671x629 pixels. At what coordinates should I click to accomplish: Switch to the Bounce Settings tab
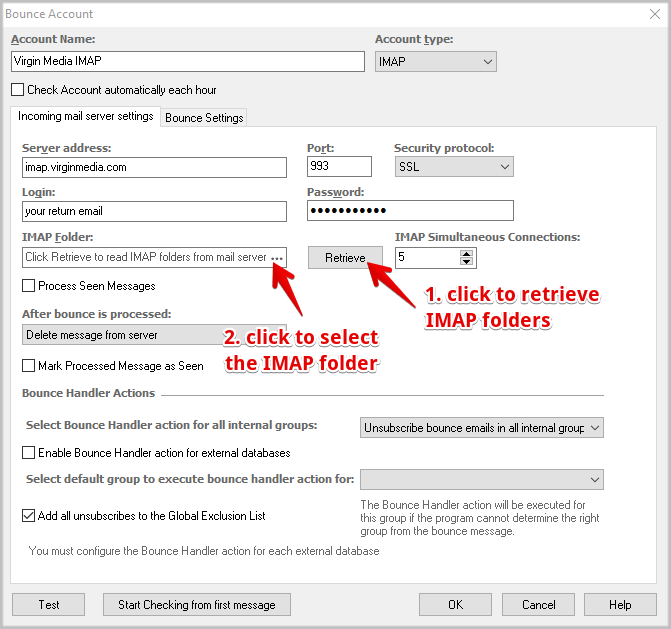coord(204,118)
